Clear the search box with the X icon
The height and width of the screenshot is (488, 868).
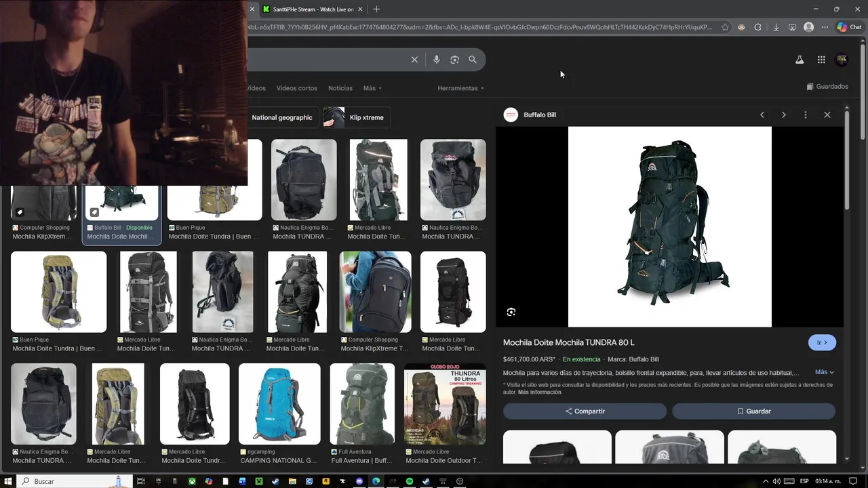coord(414,60)
